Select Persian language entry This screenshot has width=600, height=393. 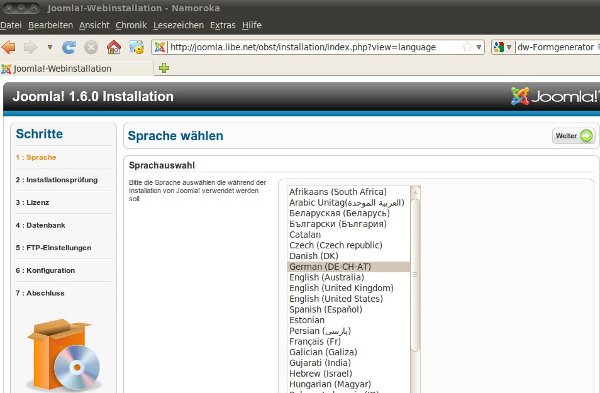tap(349, 331)
